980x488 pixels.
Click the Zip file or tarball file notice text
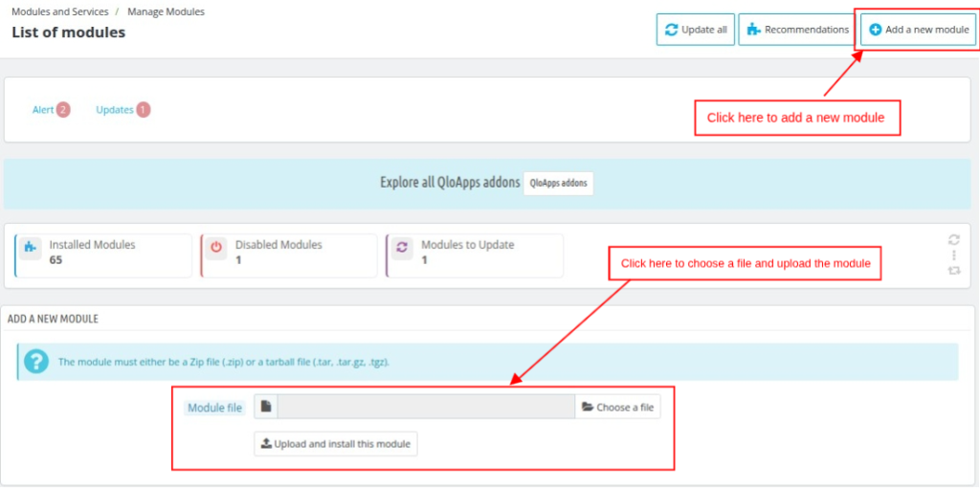[224, 362]
